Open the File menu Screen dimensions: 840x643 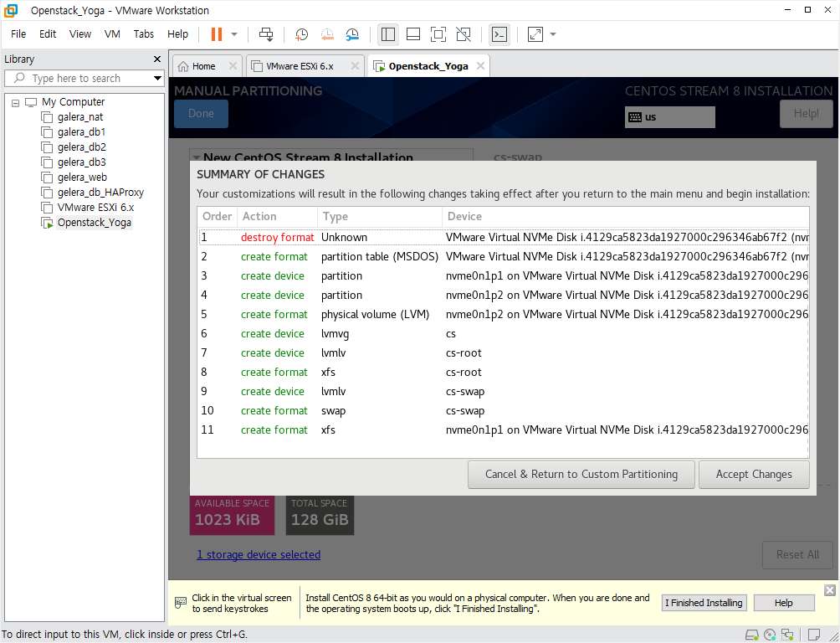(x=18, y=33)
